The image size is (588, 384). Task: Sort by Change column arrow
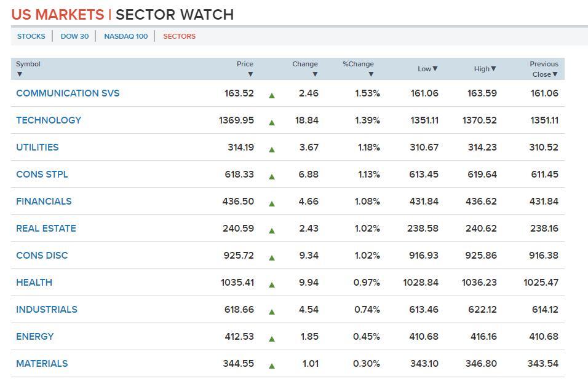[x=315, y=74]
